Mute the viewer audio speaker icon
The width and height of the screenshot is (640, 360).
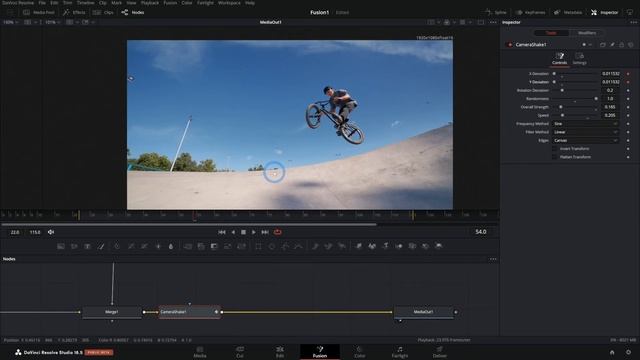click(x=51, y=232)
